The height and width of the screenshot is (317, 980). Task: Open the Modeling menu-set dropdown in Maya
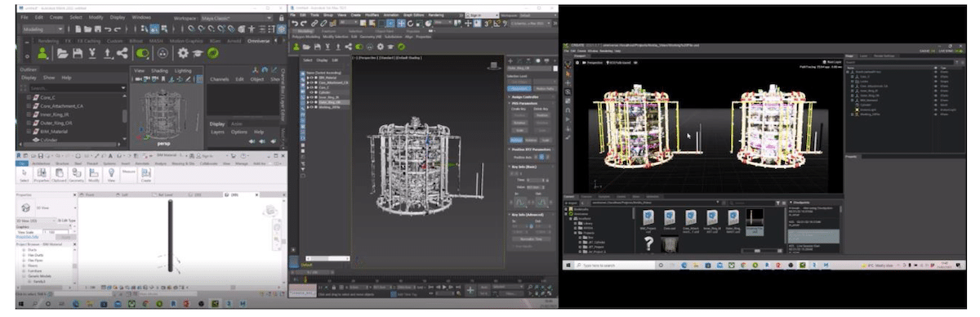pyautogui.click(x=43, y=29)
